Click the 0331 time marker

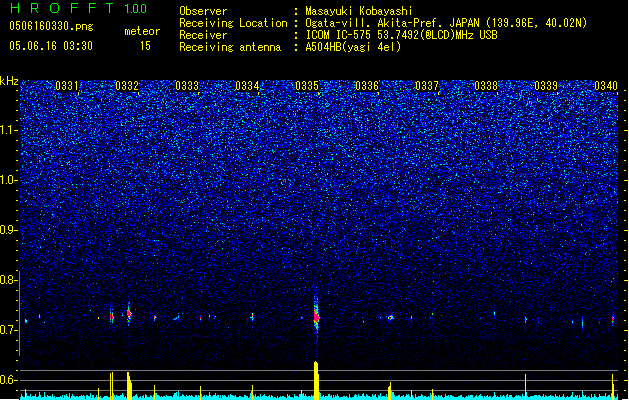[x=67, y=86]
